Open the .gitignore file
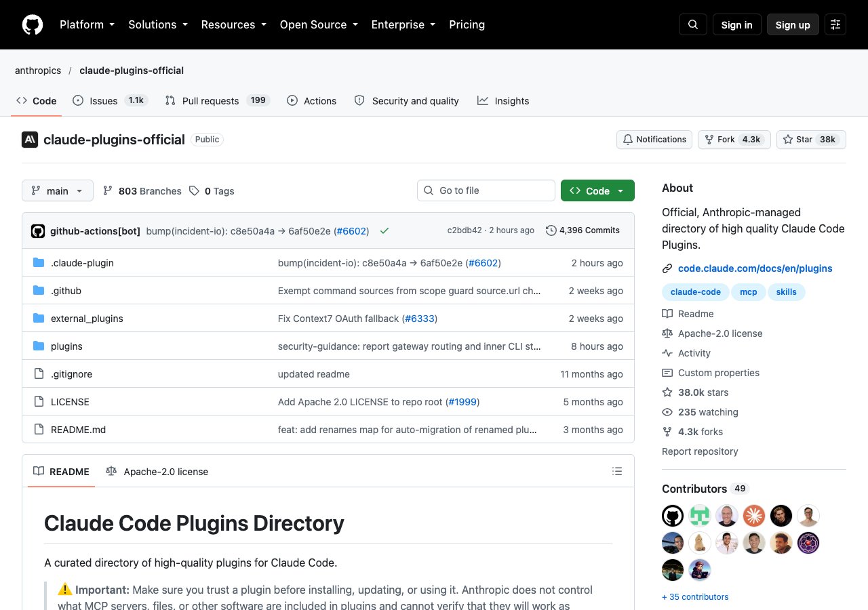 71,374
